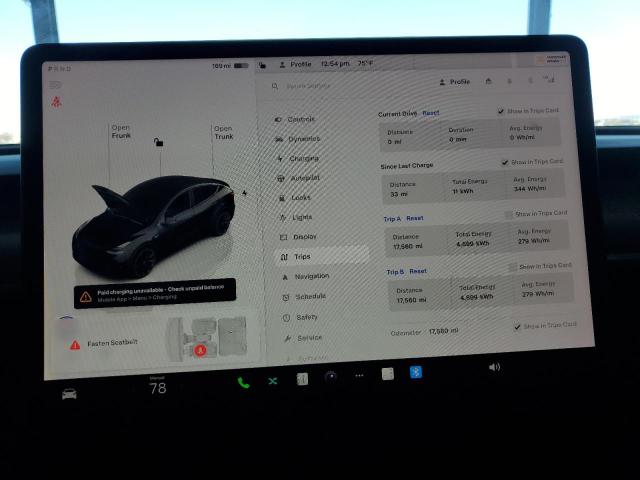This screenshot has height=480, width=640.
Task: Tap the 12:54 pm clock
Action: pyautogui.click(x=335, y=64)
